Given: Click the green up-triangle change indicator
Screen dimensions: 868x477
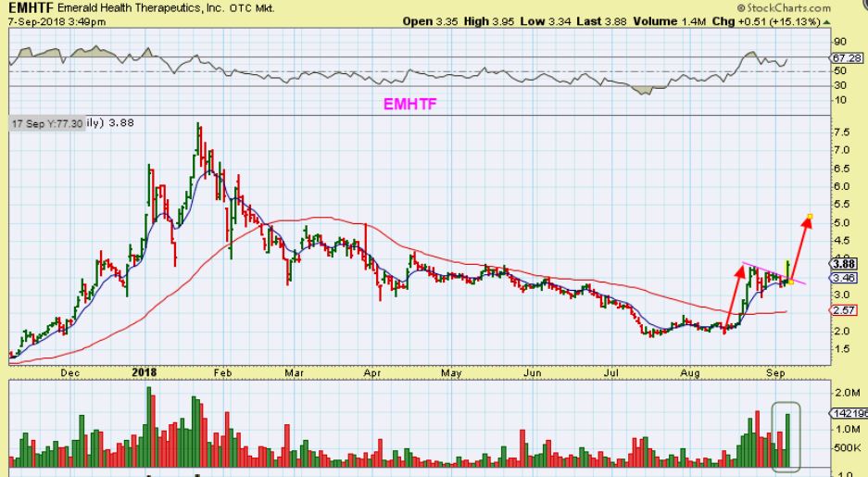Looking at the screenshot, I should pyautogui.click(x=826, y=22).
